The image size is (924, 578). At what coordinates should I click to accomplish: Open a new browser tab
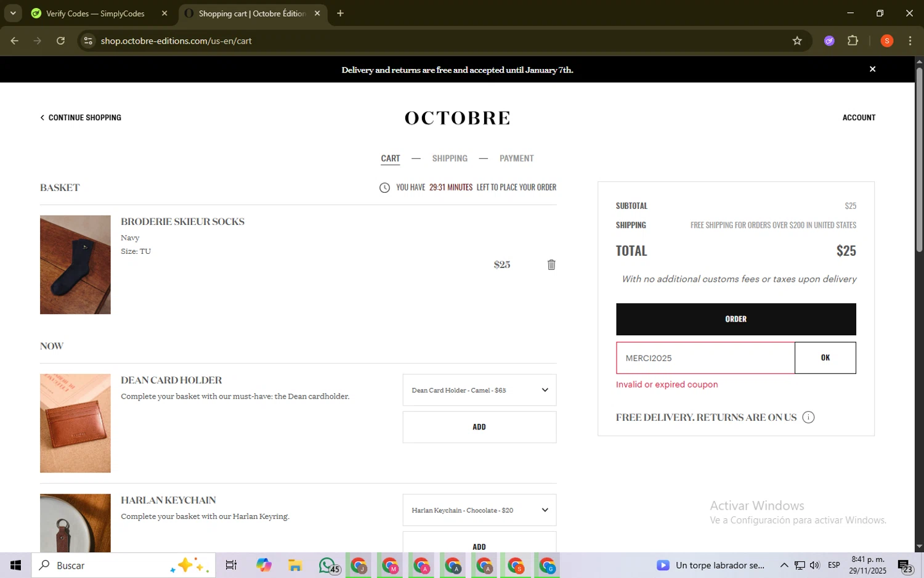[x=340, y=13]
